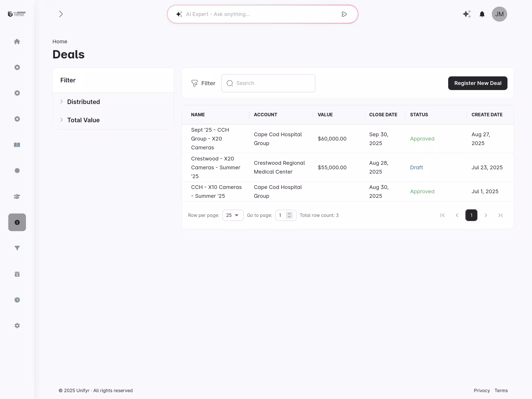Open the clock history icon in sidebar

click(x=17, y=300)
